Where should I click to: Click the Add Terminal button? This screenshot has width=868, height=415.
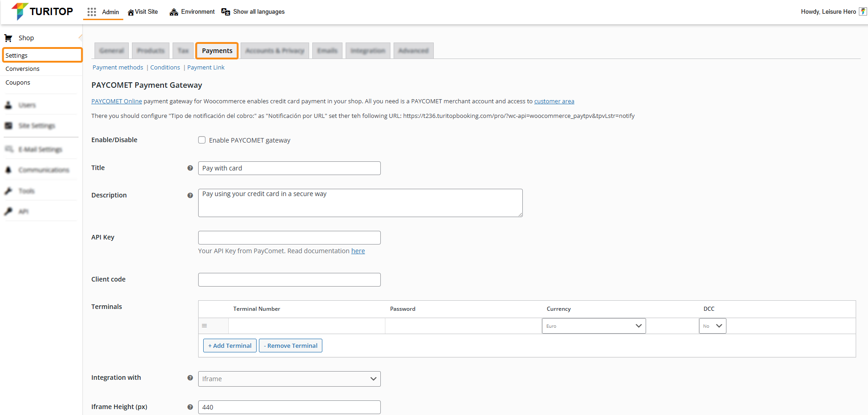[230, 346]
